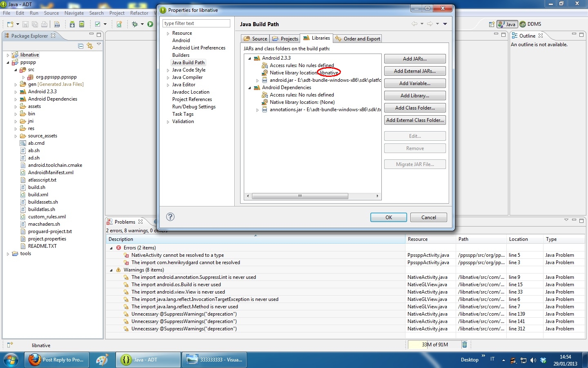
Task: Expand the android.jar entry
Action: coord(257,81)
